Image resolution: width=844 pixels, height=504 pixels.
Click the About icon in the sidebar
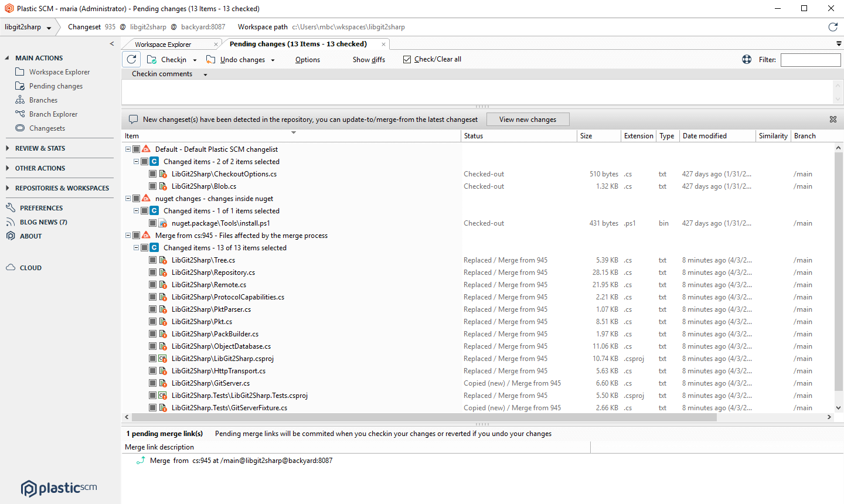[x=11, y=236]
